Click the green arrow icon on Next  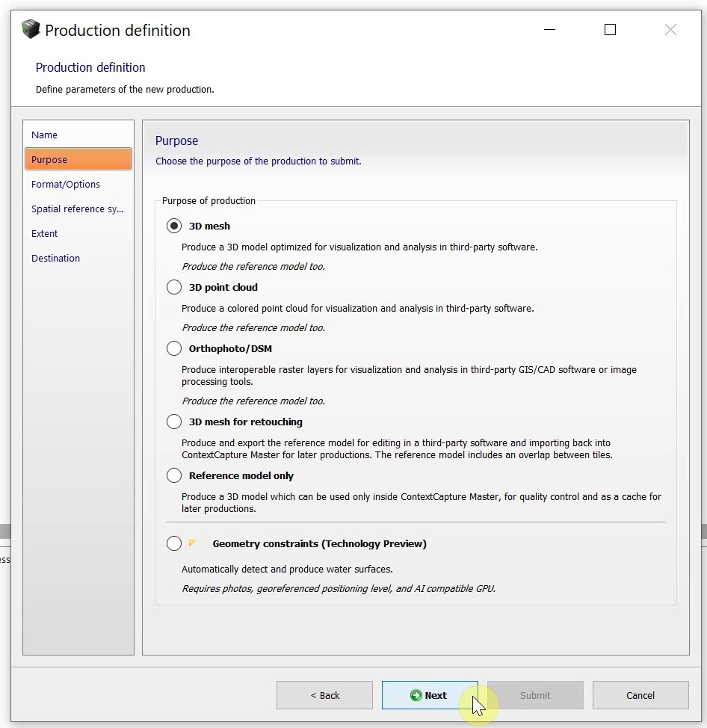[x=416, y=695]
